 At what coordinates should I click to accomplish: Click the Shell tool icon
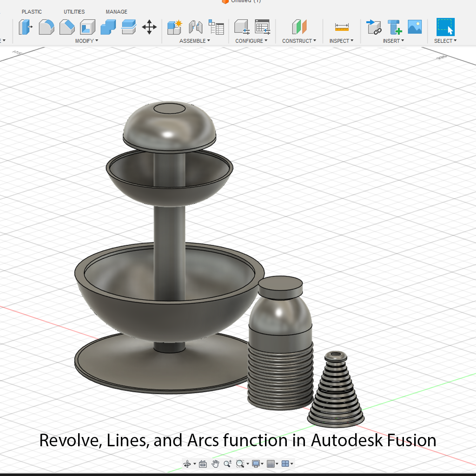(x=87, y=27)
